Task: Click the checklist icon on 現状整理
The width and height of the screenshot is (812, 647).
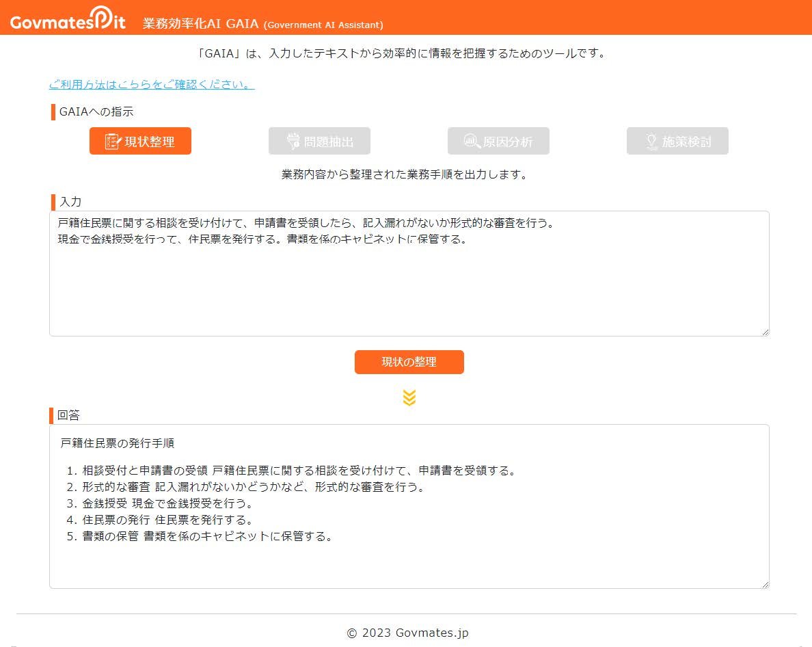Action: click(x=112, y=142)
